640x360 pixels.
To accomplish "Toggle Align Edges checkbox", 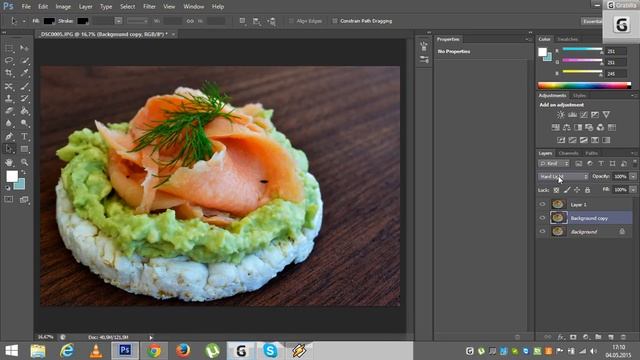I will tap(291, 21).
